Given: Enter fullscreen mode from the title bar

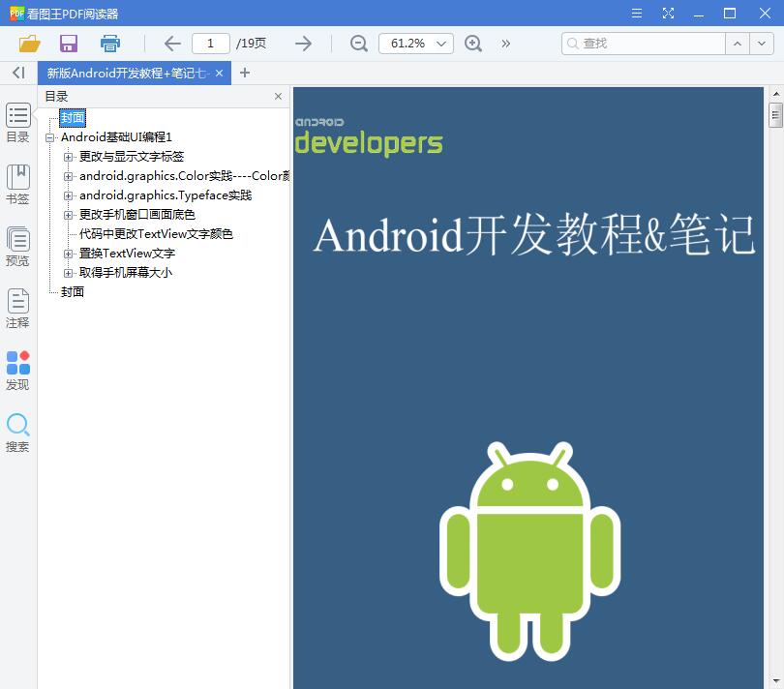Looking at the screenshot, I should (668, 15).
